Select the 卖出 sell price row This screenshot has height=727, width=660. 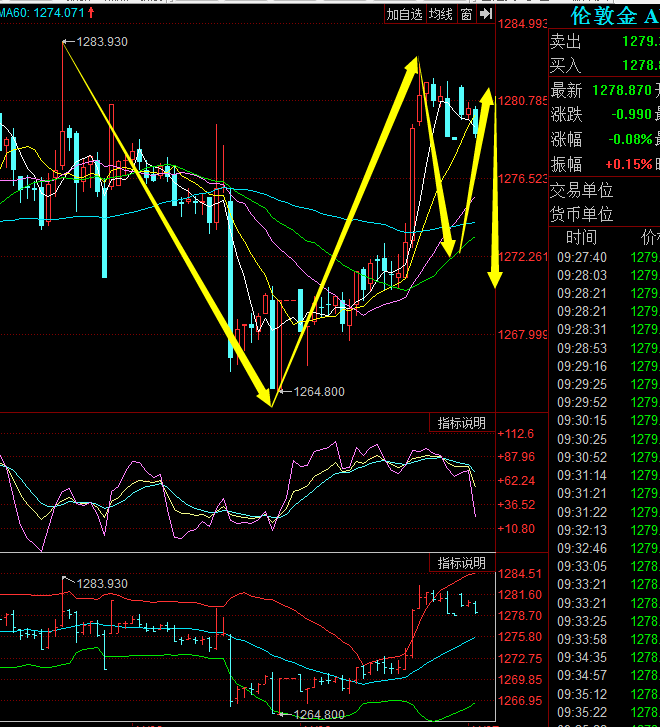604,41
